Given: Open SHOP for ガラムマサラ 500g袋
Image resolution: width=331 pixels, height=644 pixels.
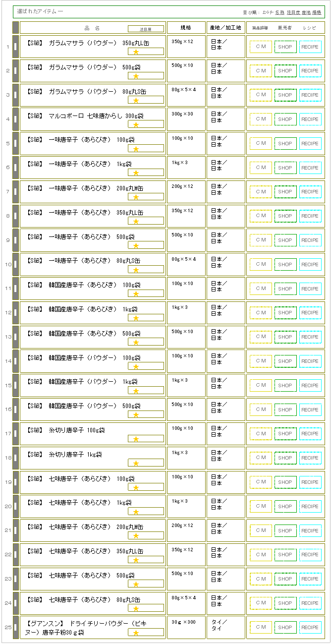Looking at the screenshot, I should pos(285,71).
